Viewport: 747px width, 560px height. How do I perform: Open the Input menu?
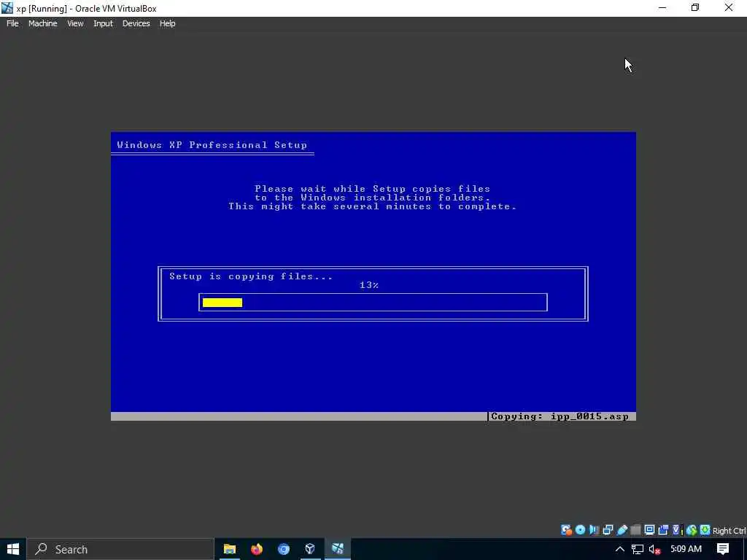click(x=103, y=23)
